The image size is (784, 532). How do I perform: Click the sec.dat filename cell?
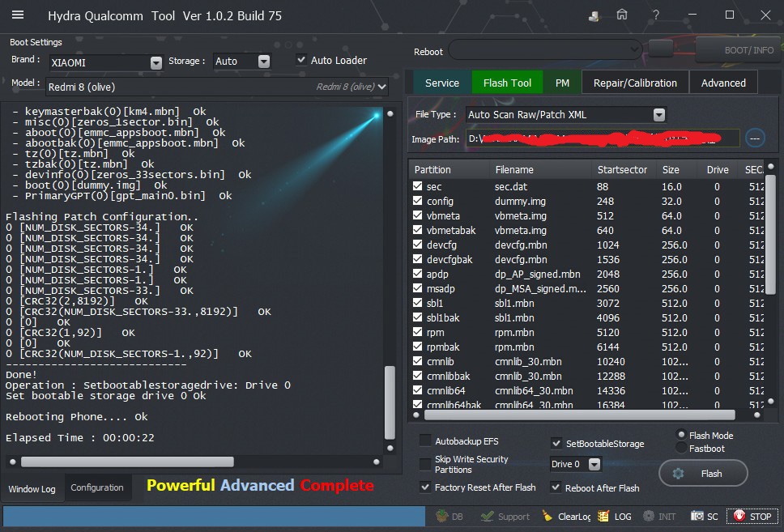511,186
